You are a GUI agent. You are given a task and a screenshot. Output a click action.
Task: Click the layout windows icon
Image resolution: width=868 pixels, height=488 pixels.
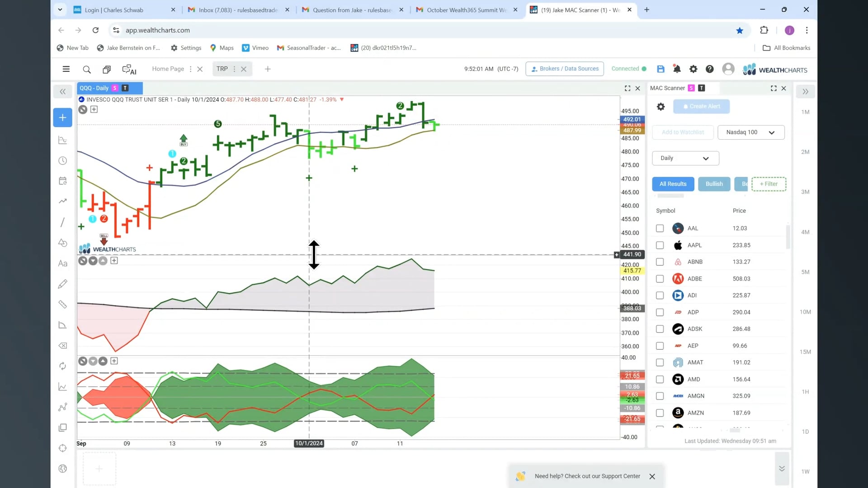[x=107, y=69]
